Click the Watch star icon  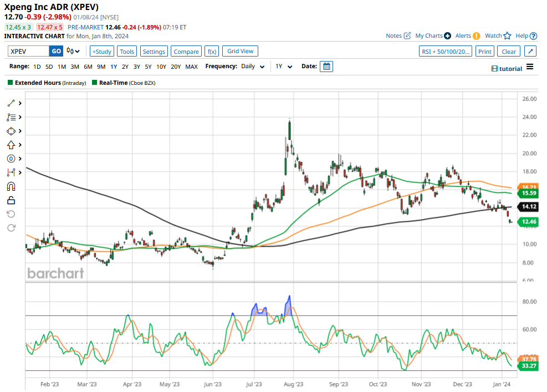(507, 35)
